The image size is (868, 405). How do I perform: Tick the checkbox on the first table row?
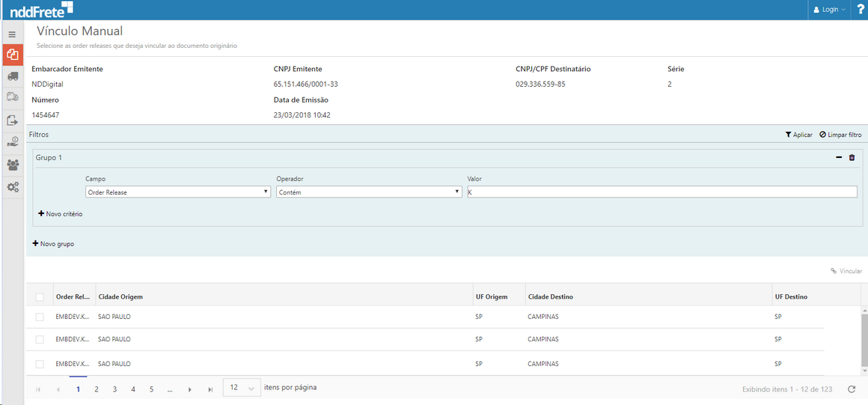[x=40, y=317]
